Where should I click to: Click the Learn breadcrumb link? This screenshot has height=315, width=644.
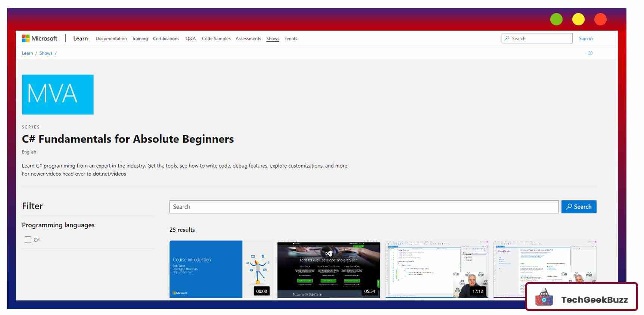(27, 53)
